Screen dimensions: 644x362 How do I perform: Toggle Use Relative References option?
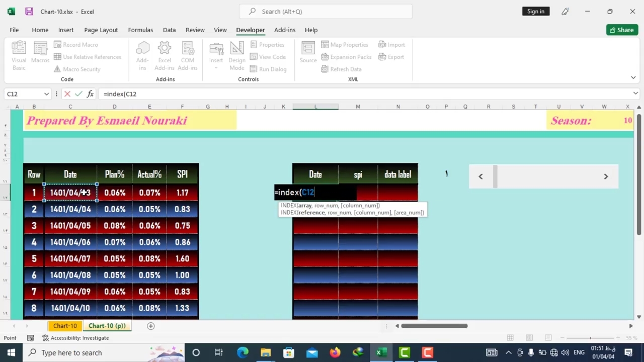[x=88, y=57]
